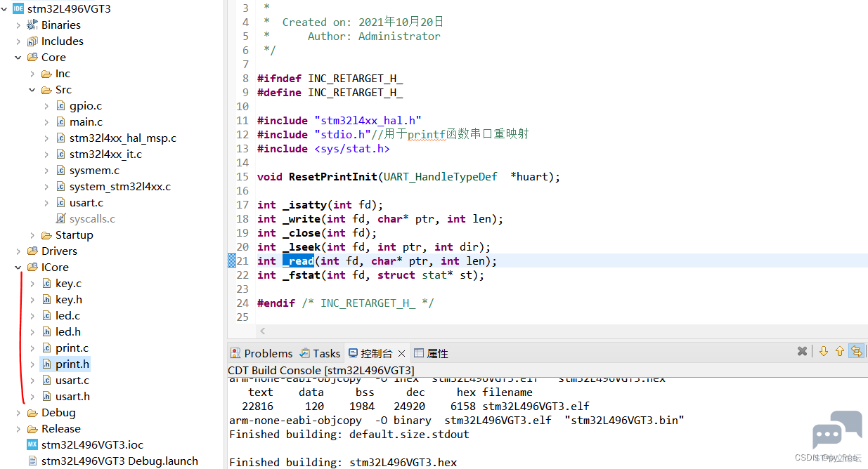Expand the Startup folder
This screenshot has width=868, height=469.
pyautogui.click(x=32, y=235)
